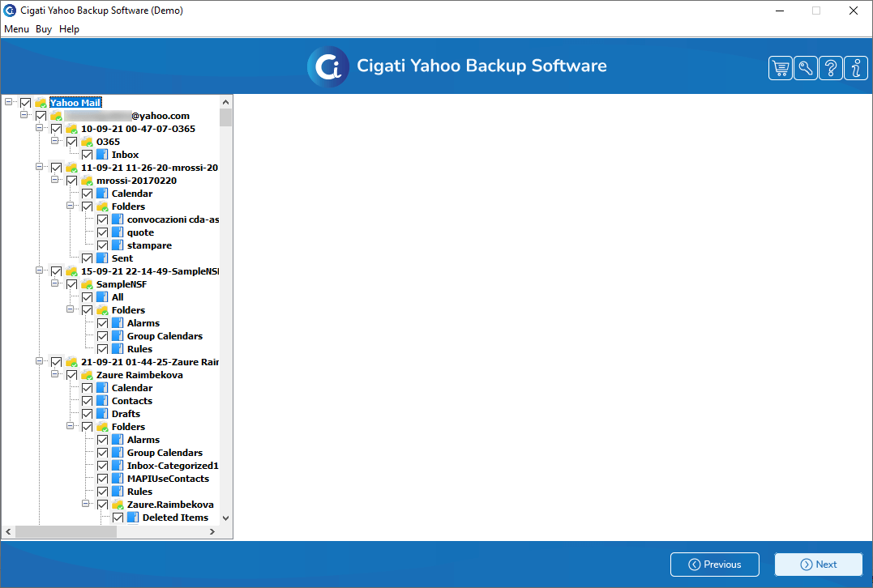Go to the Next step
The height and width of the screenshot is (588, 873).
tap(819, 564)
